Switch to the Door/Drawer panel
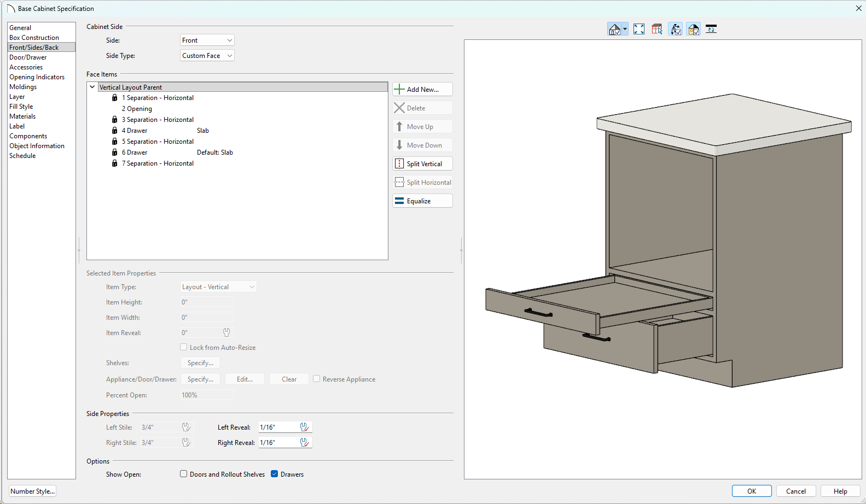The image size is (866, 504). (28, 57)
